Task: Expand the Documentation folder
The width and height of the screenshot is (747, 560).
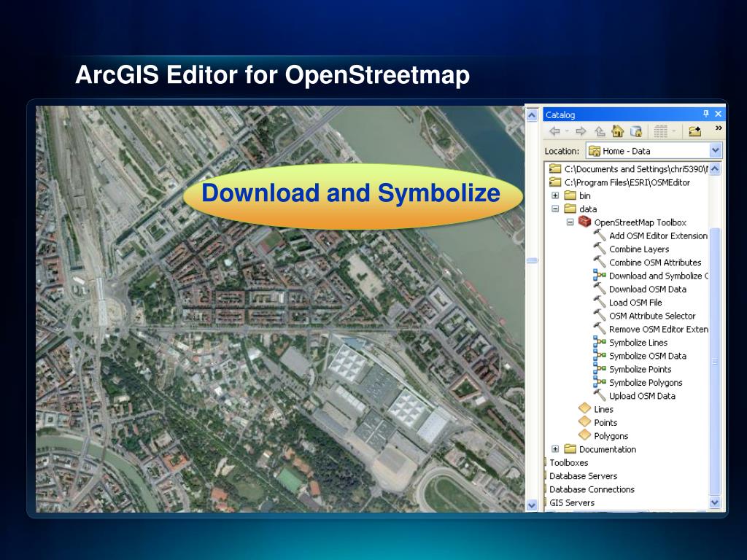Action: (x=555, y=448)
